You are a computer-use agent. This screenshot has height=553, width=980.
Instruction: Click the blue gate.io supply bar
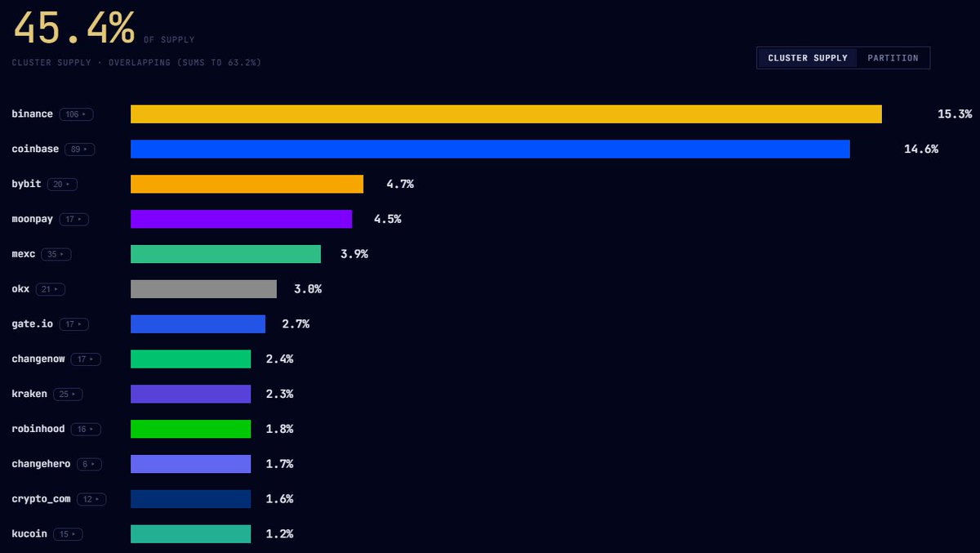click(x=198, y=324)
